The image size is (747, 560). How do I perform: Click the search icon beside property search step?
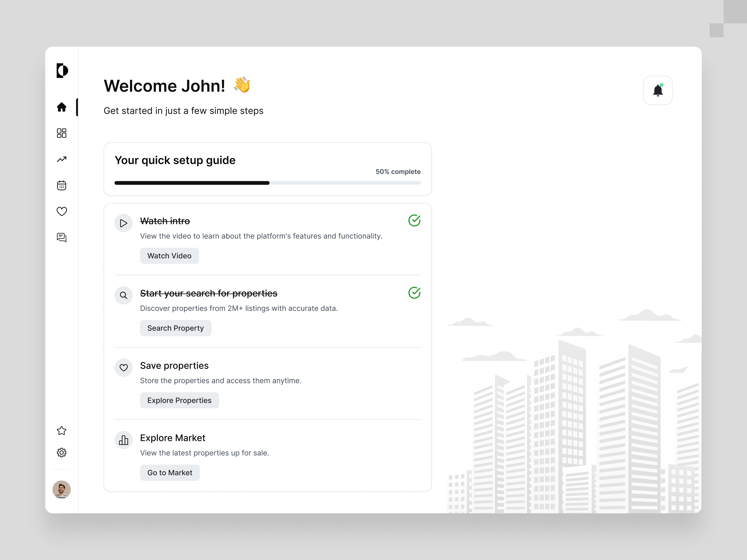coord(123,295)
